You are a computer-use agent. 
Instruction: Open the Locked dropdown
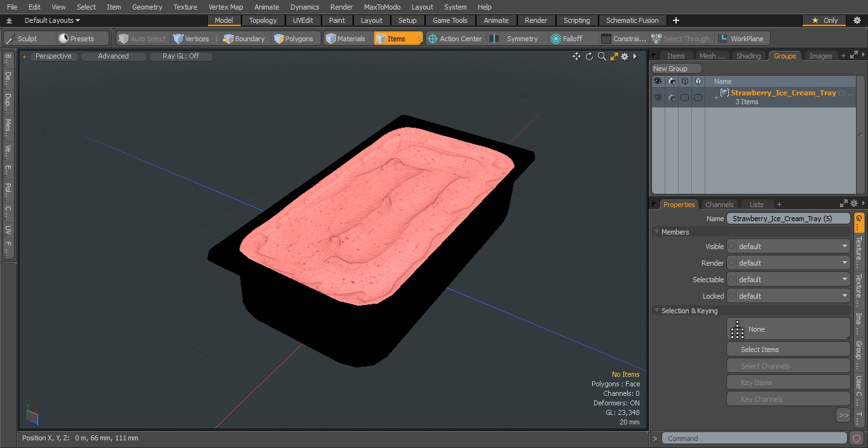pos(789,296)
